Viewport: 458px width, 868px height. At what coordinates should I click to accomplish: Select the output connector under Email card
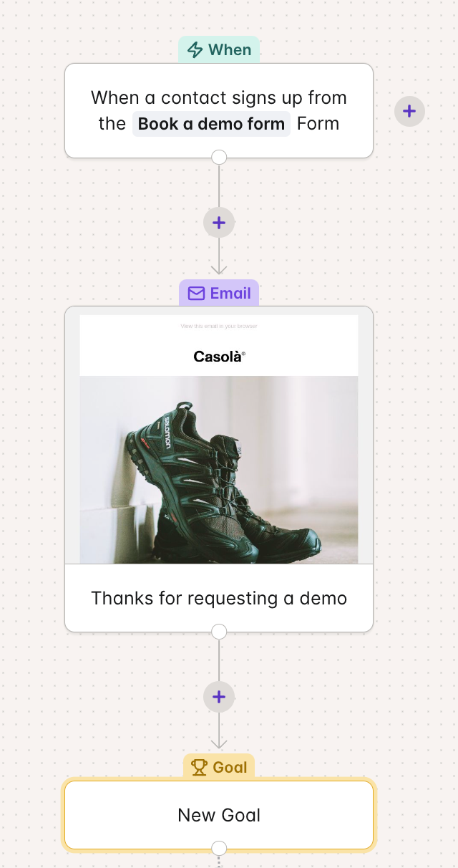(219, 632)
